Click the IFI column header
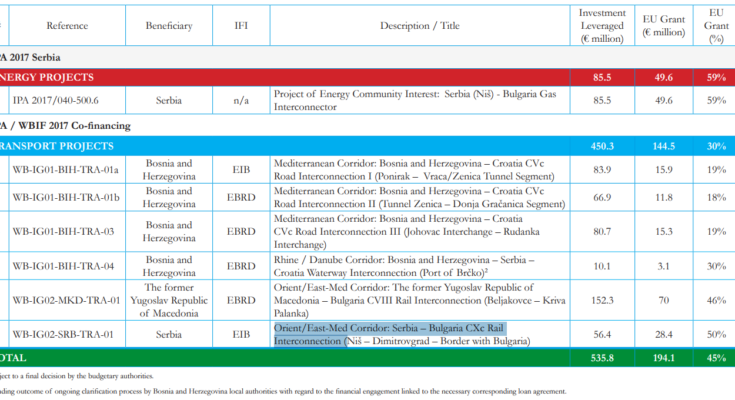Image resolution: width=735 pixels, height=400 pixels. (241, 26)
